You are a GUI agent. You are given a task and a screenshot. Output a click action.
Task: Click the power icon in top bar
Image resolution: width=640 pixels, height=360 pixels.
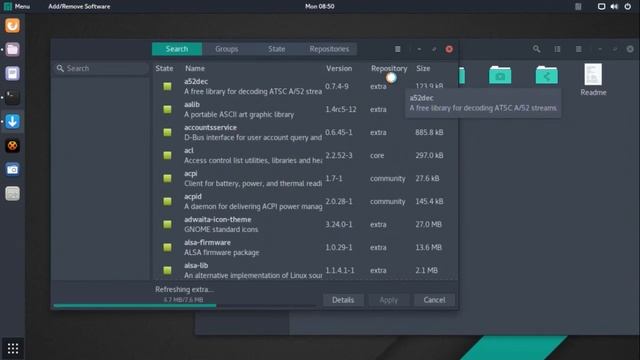(628, 6)
